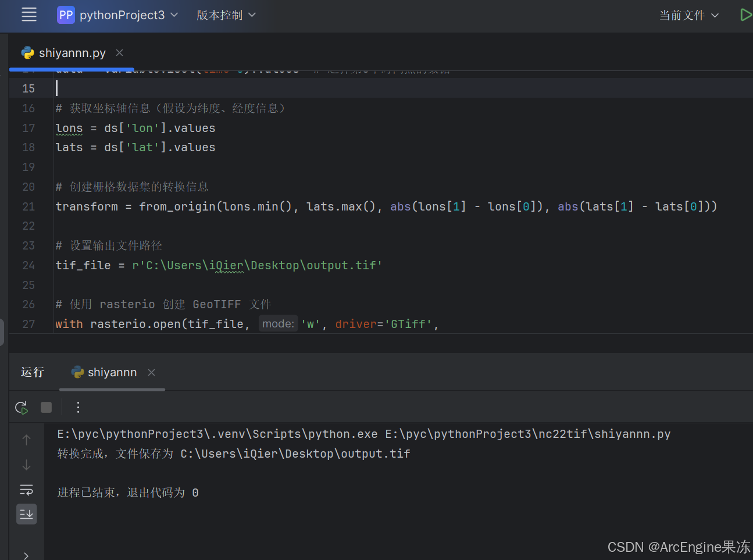
Task: Click the comment 创建栅格数据集的转换信息 on line 20
Action: coord(132,187)
